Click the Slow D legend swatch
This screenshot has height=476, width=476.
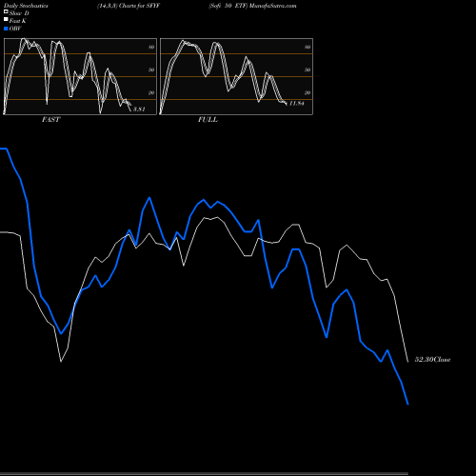[6, 11]
